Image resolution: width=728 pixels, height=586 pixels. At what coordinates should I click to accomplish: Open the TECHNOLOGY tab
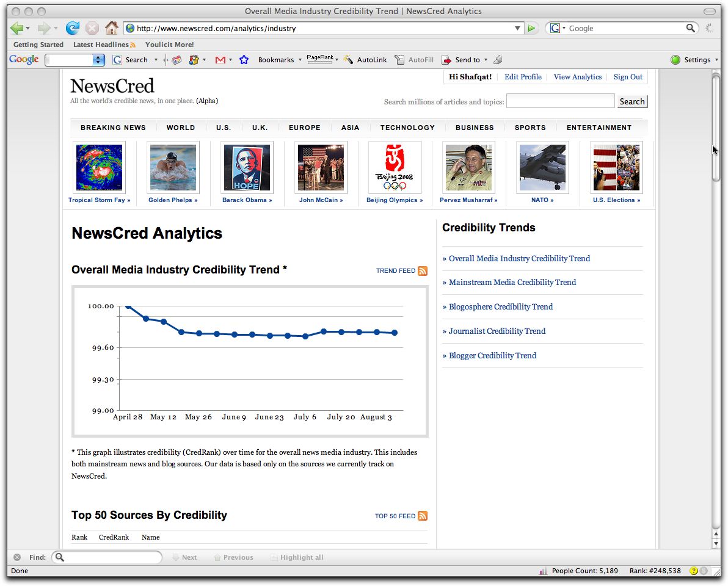click(407, 128)
